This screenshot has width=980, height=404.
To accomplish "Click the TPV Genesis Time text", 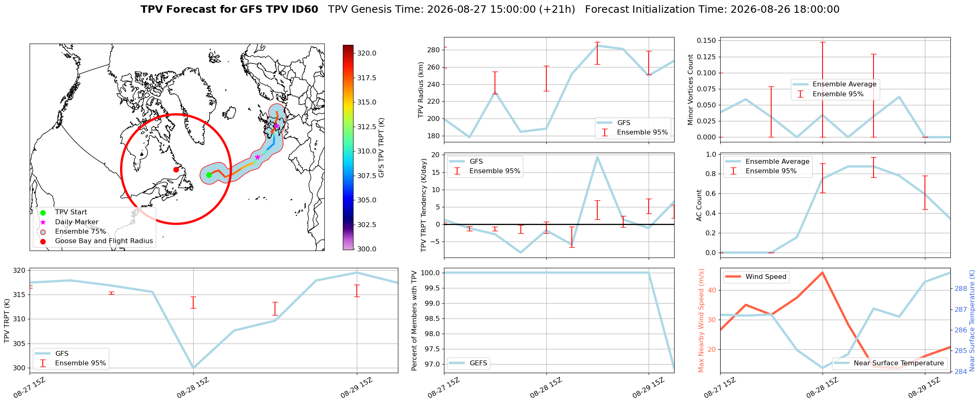I will point(452,9).
